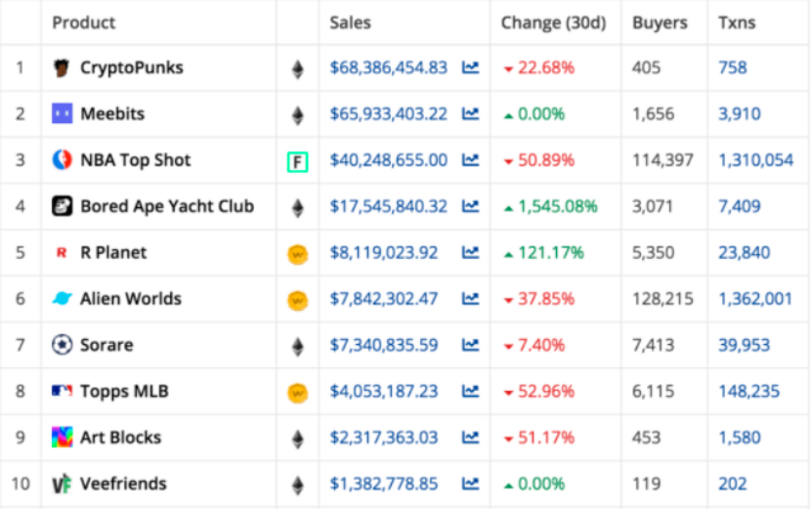812x509 pixels.
Task: Open the 758 transactions link
Action: click(732, 67)
